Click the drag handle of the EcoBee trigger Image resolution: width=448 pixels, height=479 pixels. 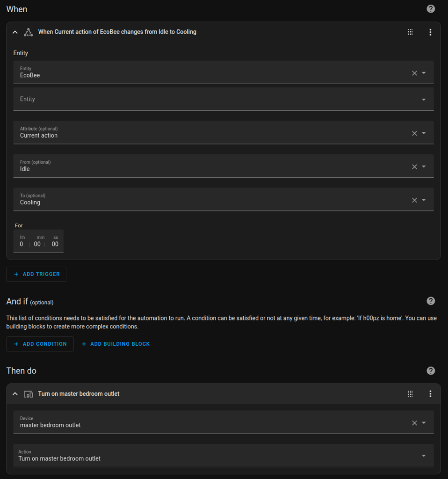[x=410, y=32]
